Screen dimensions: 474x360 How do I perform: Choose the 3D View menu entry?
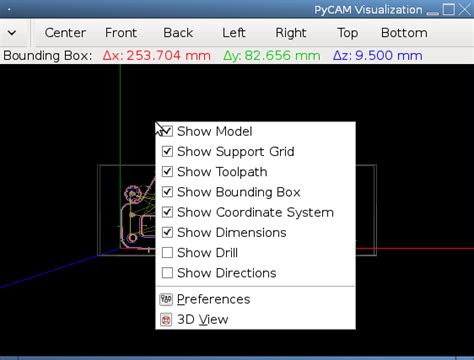click(x=255, y=320)
